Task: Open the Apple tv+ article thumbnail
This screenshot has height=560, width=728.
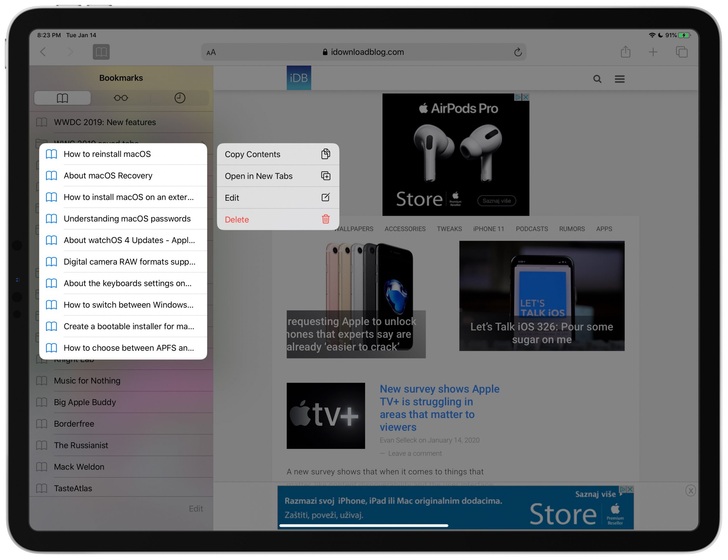Action: pos(326,415)
